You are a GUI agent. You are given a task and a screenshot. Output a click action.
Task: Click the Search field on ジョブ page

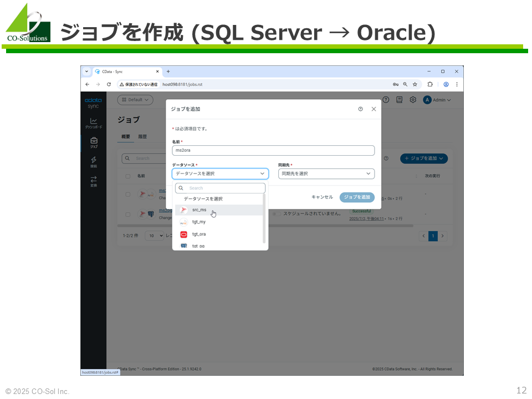tap(144, 158)
